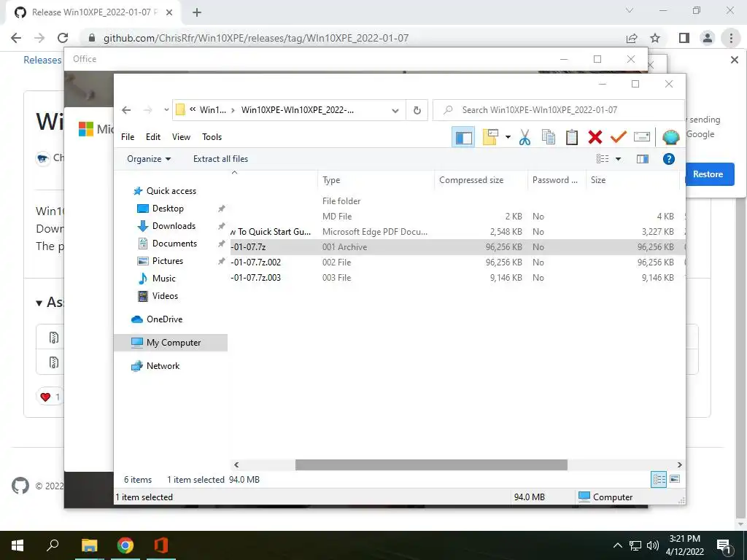Image resolution: width=747 pixels, height=560 pixels.
Task: Select the Microsoft Edge PDF Document row
Action: tap(457, 232)
